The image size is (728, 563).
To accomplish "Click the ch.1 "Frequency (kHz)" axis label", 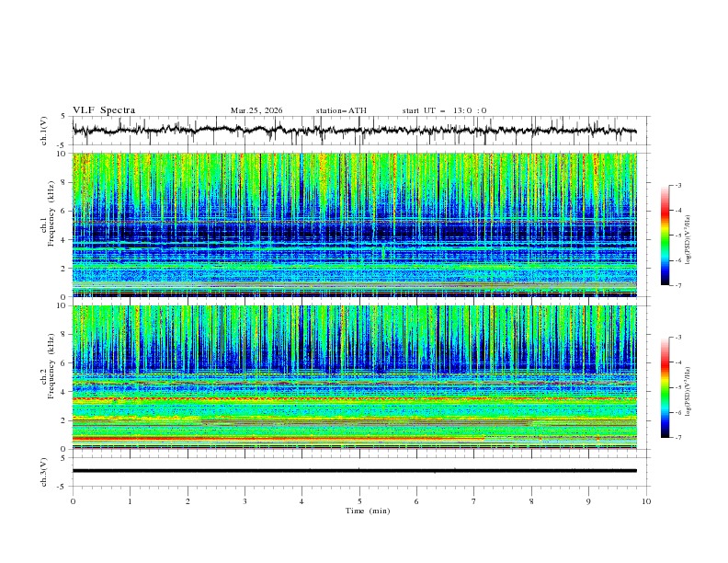I will 51,214.
